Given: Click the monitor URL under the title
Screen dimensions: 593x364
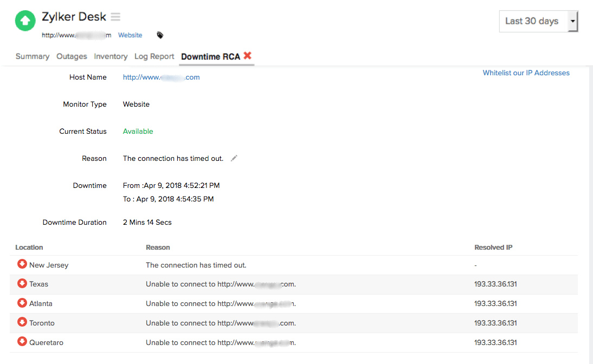Looking at the screenshot, I should coord(76,35).
